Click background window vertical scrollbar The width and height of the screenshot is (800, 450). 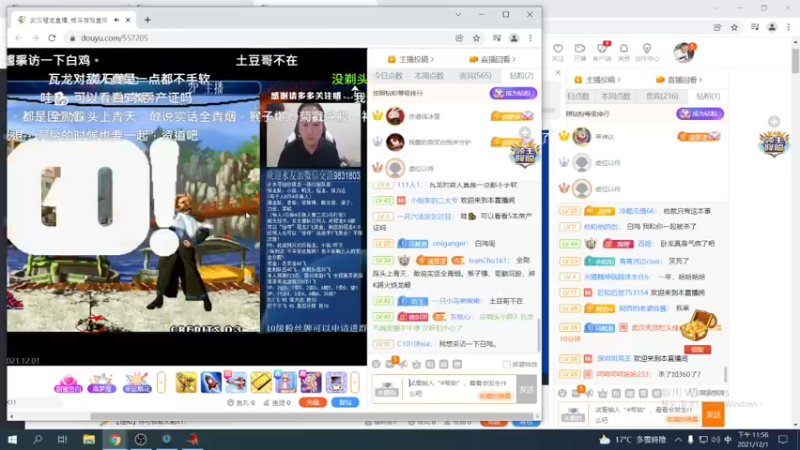pyautogui.click(x=795, y=61)
